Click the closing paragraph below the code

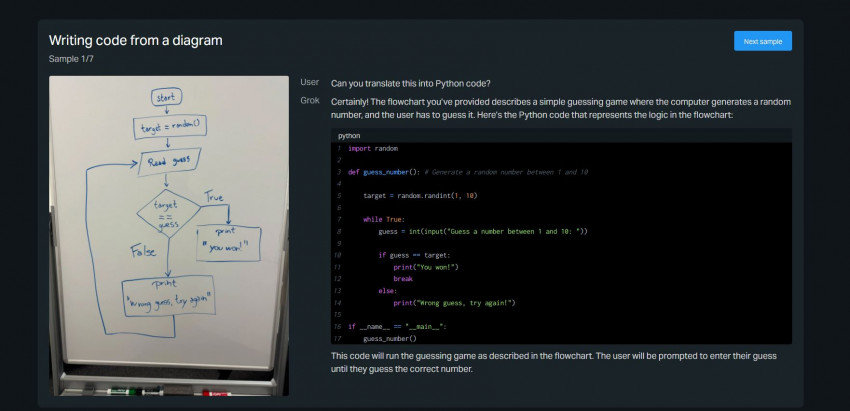553,362
